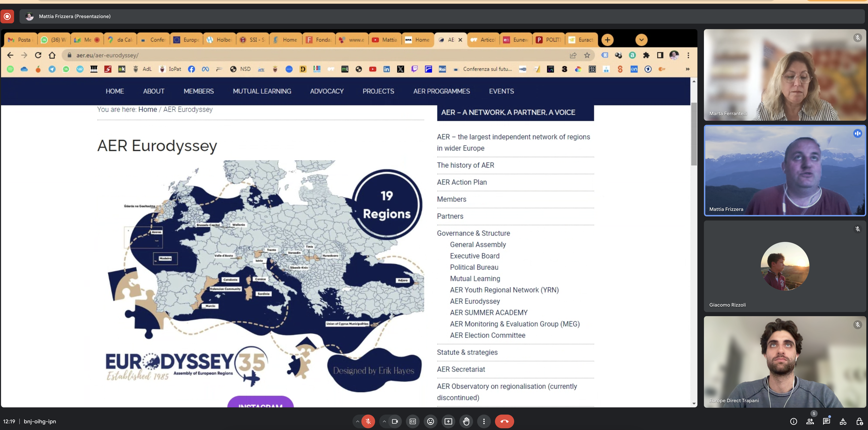Open the extensions puzzle icon
The width and height of the screenshot is (868, 430).
[646, 55]
